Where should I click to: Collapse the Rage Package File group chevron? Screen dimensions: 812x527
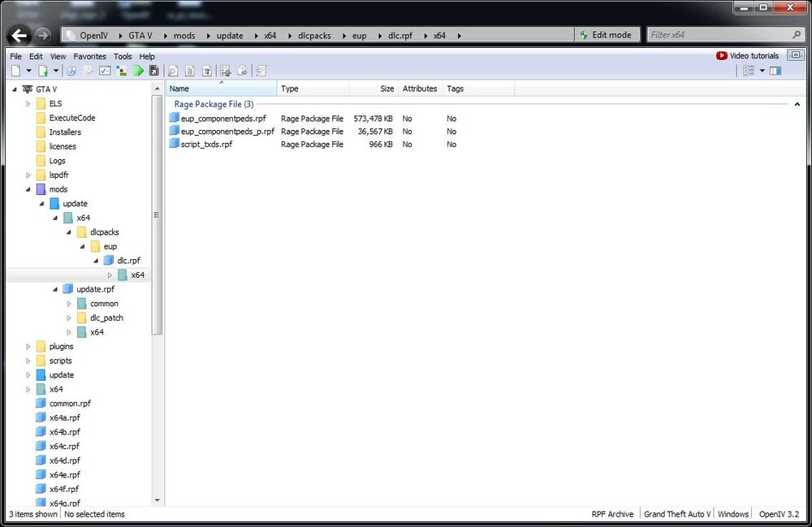pos(797,104)
